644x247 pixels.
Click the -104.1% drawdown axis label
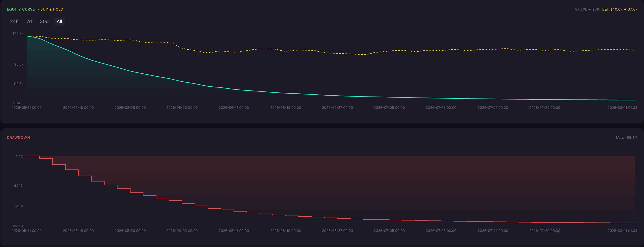click(17, 226)
